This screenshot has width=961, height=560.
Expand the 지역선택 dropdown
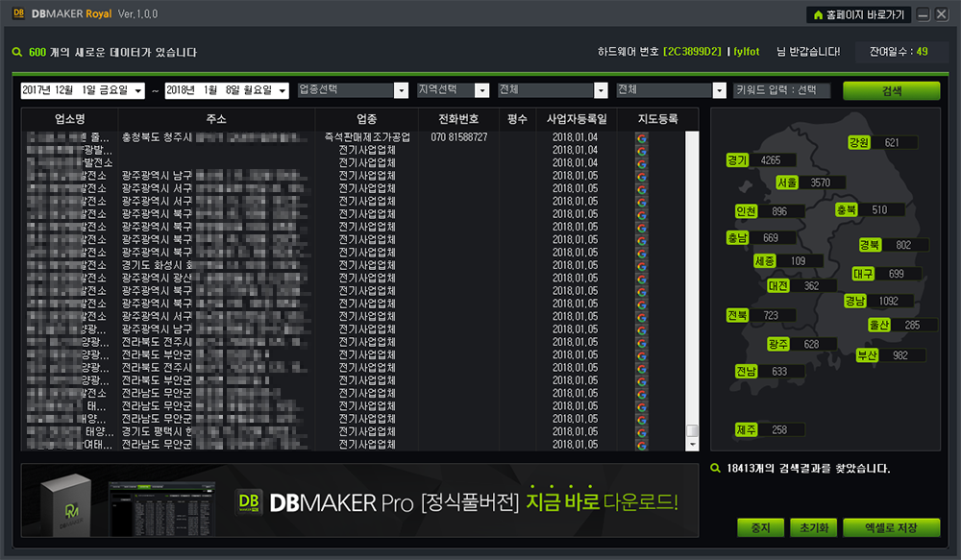pyautogui.click(x=482, y=90)
